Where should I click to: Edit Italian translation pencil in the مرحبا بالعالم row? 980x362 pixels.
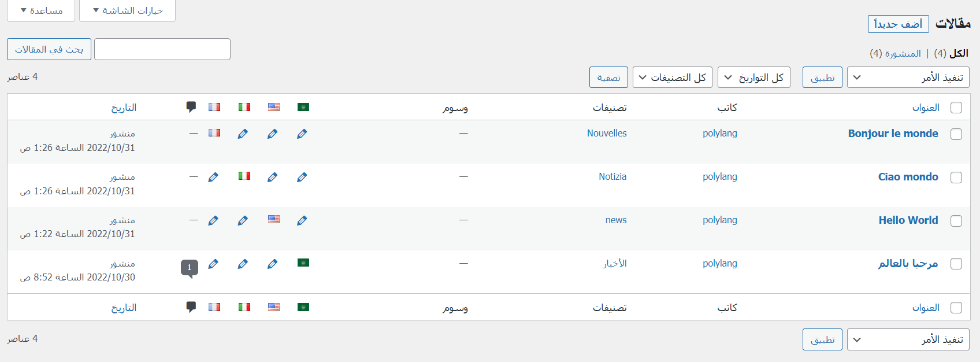(x=243, y=264)
